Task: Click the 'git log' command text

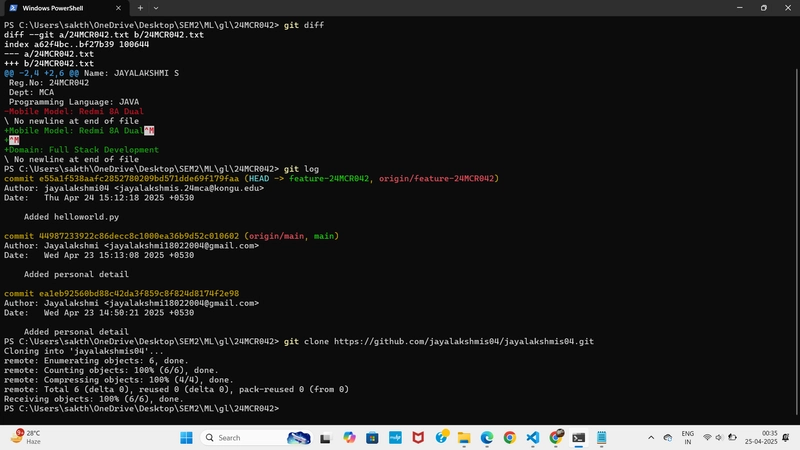Action: (302, 169)
